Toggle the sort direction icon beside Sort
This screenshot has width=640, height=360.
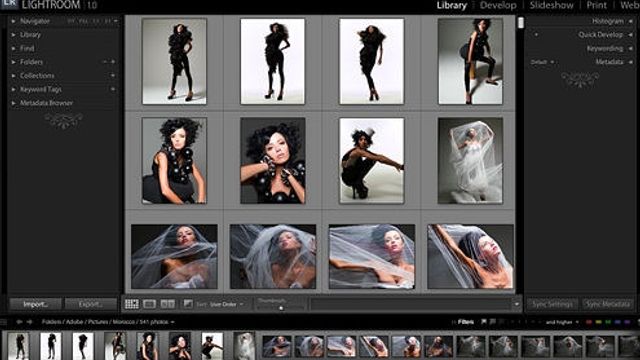188,304
